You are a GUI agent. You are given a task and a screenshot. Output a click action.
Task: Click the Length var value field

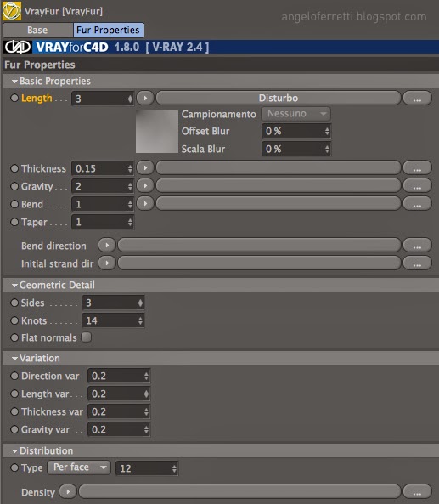point(119,394)
